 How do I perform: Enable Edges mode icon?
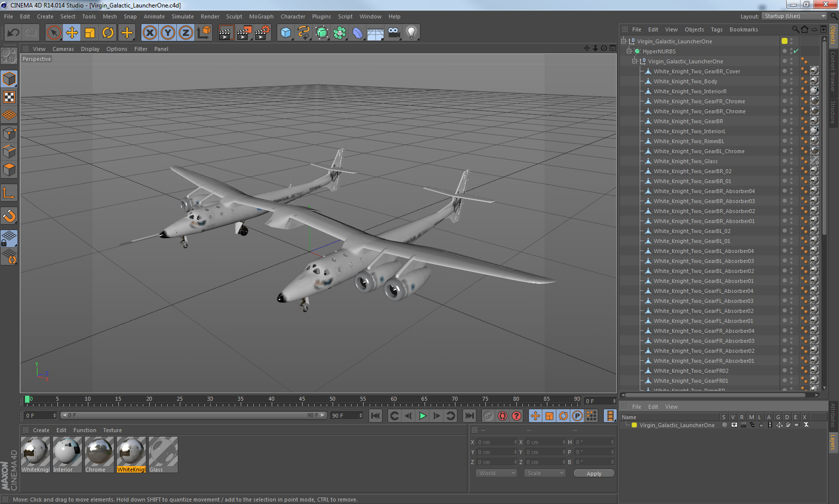click(x=9, y=151)
